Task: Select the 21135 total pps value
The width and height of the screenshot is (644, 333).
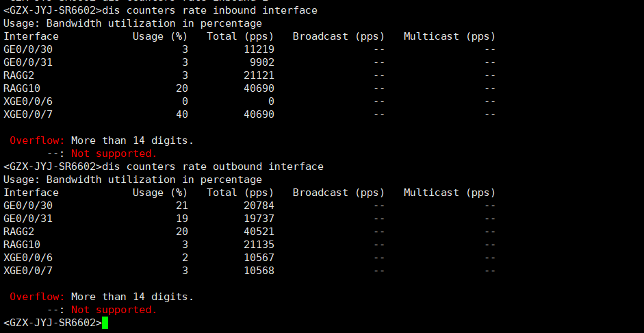Action: (x=259, y=245)
